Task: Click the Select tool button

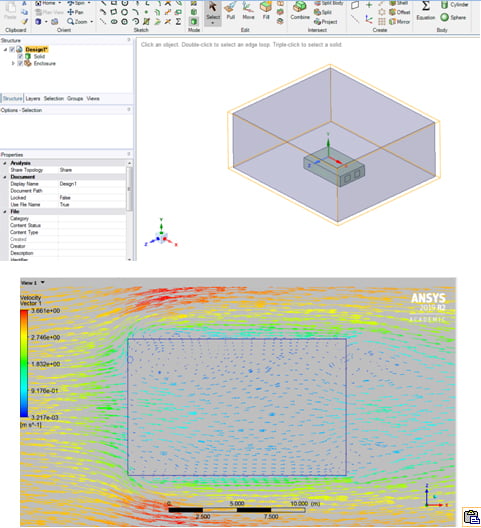Action: click(213, 13)
